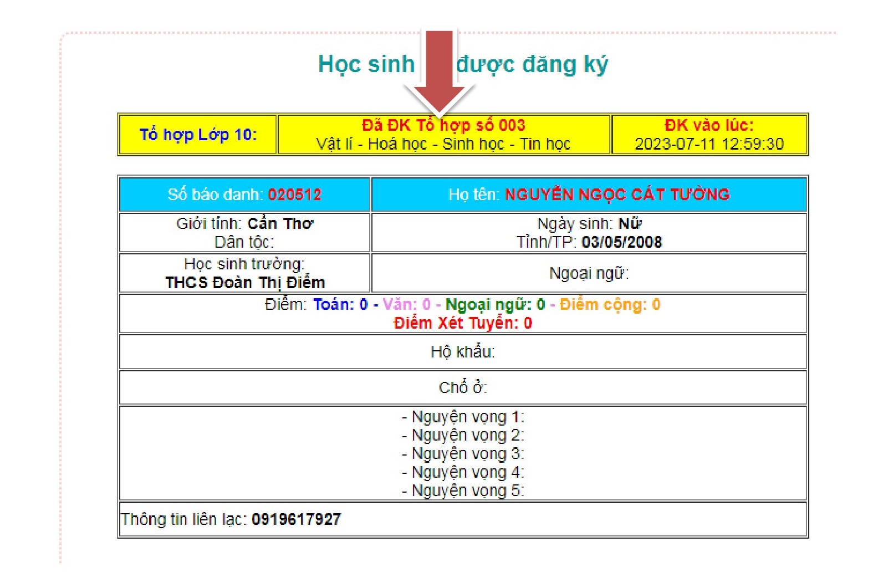Click the contact phone number 0919617927

point(296,519)
